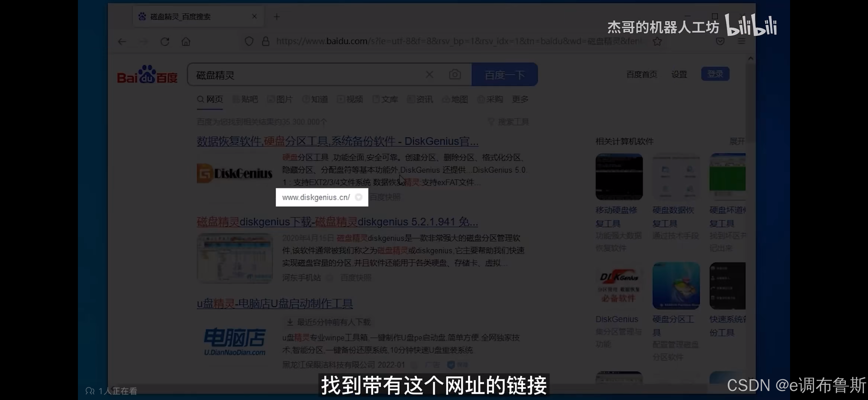Click the 移动硬盘修复工具 text link
Image resolution: width=868 pixels, height=400 pixels.
(616, 217)
